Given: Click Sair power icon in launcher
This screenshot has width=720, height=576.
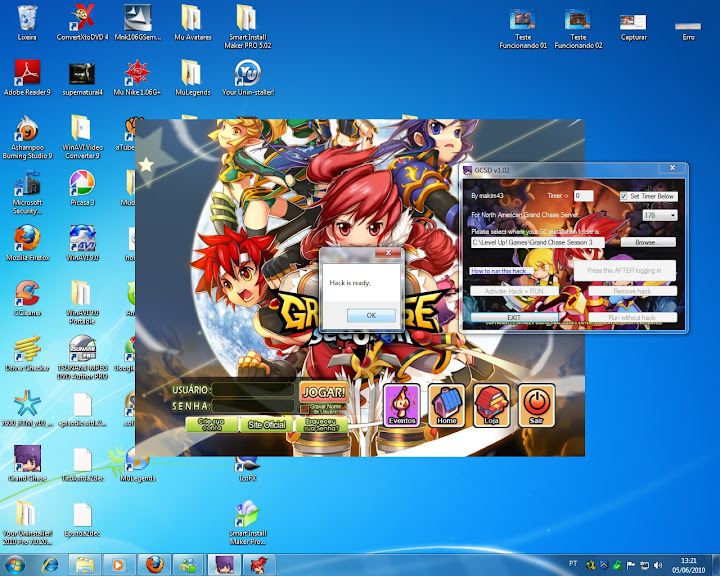Looking at the screenshot, I should point(536,405).
